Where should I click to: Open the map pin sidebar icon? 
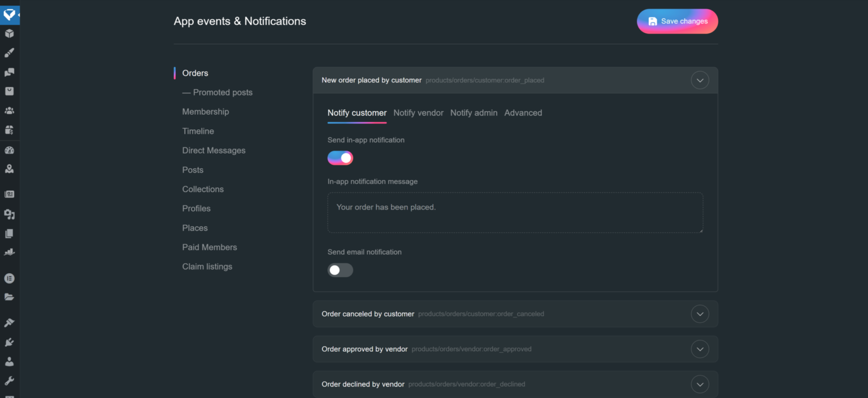[x=9, y=169]
